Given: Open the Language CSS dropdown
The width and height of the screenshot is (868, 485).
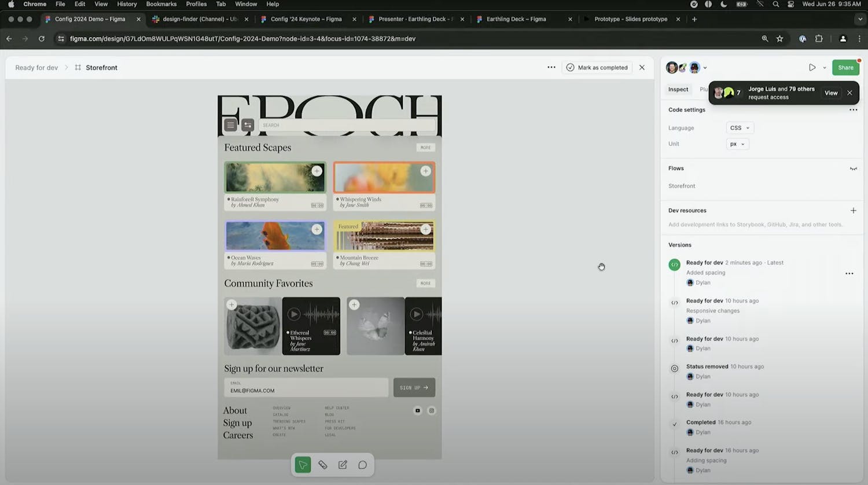Looking at the screenshot, I should coord(740,128).
